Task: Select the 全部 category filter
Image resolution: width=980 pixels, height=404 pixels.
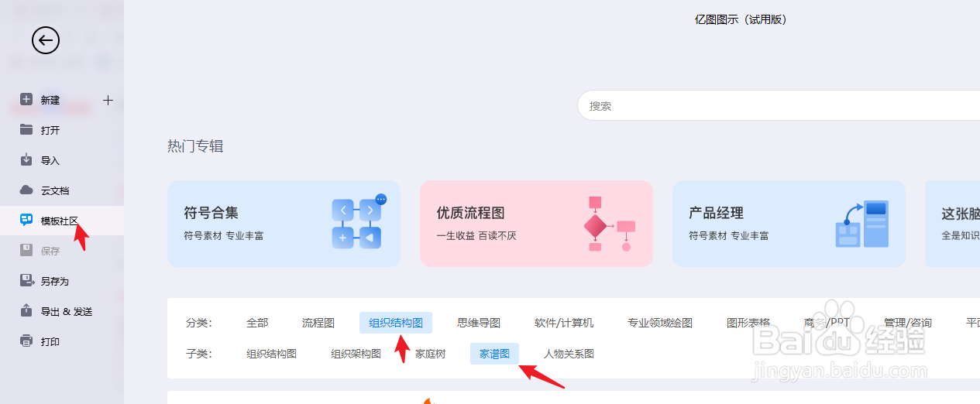Action: coord(257,323)
